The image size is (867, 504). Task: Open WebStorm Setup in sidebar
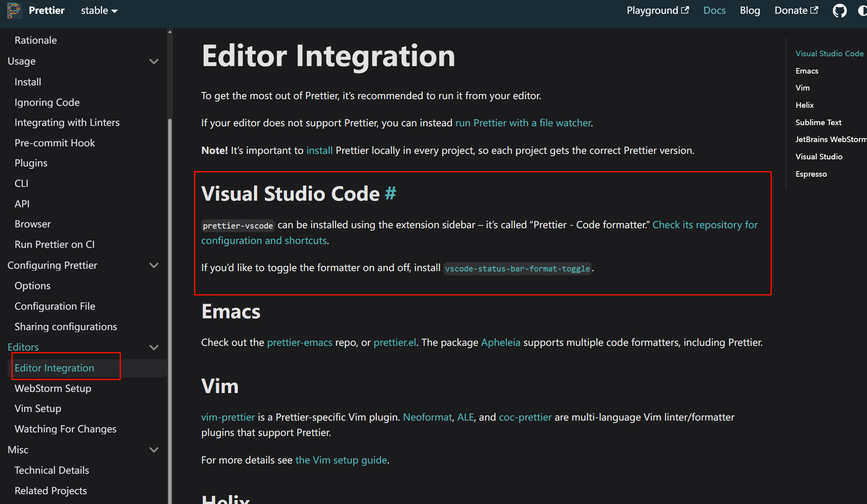53,388
